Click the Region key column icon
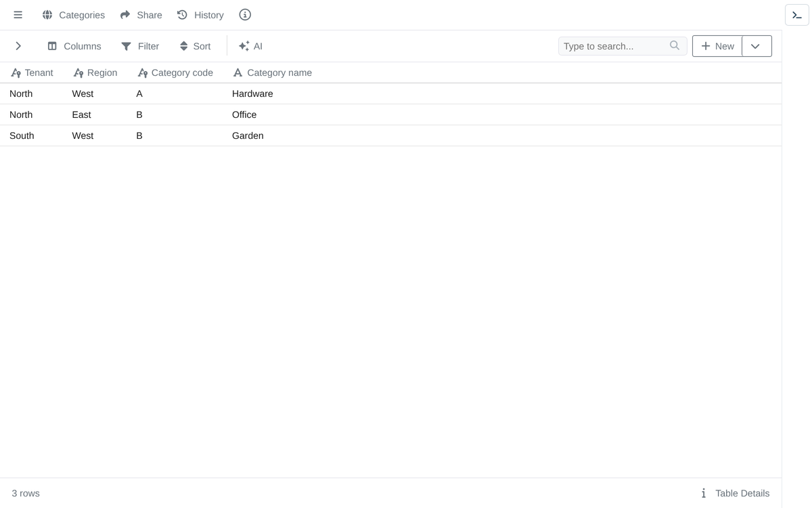The height and width of the screenshot is (508, 812). [x=78, y=73]
